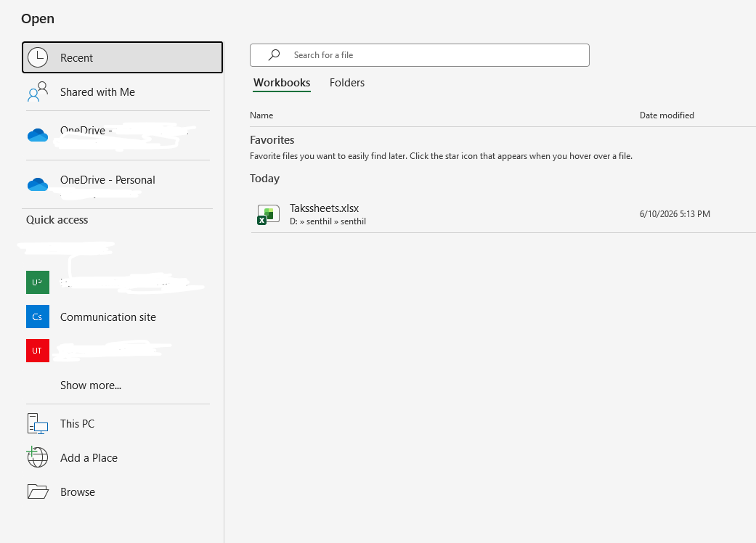Screen dimensions: 756x543
Task: Click the This PC label
Action: click(x=77, y=423)
